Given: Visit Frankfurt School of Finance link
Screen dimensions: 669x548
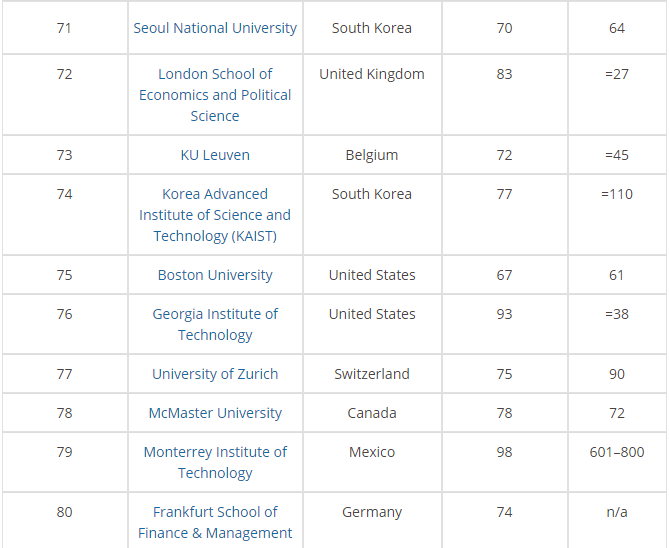Looking at the screenshot, I should 215,522.
